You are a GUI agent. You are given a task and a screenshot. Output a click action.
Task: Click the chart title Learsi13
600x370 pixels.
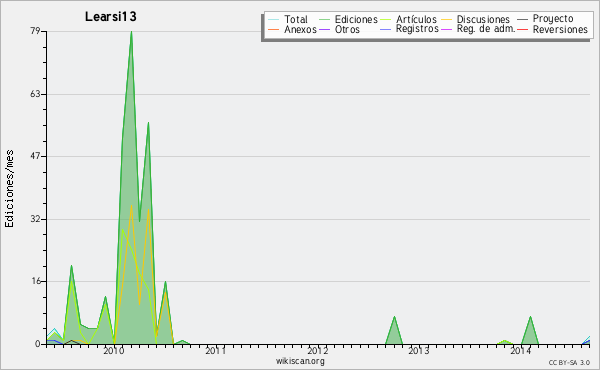pyautogui.click(x=111, y=16)
